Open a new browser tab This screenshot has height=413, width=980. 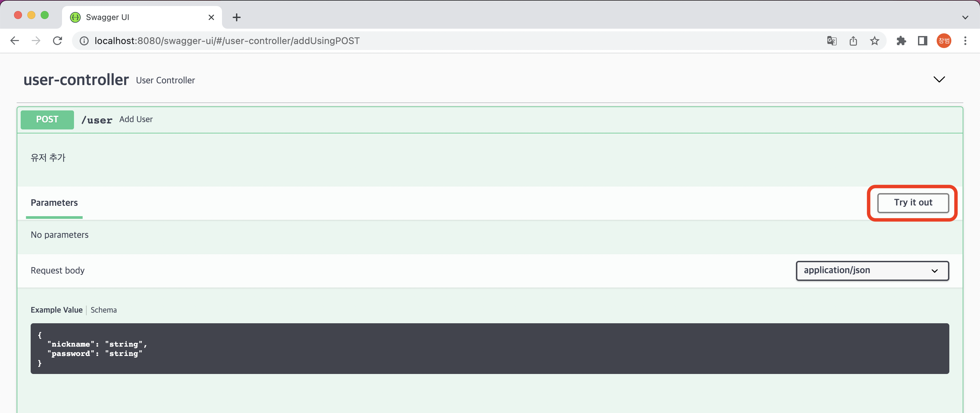pyautogui.click(x=236, y=17)
